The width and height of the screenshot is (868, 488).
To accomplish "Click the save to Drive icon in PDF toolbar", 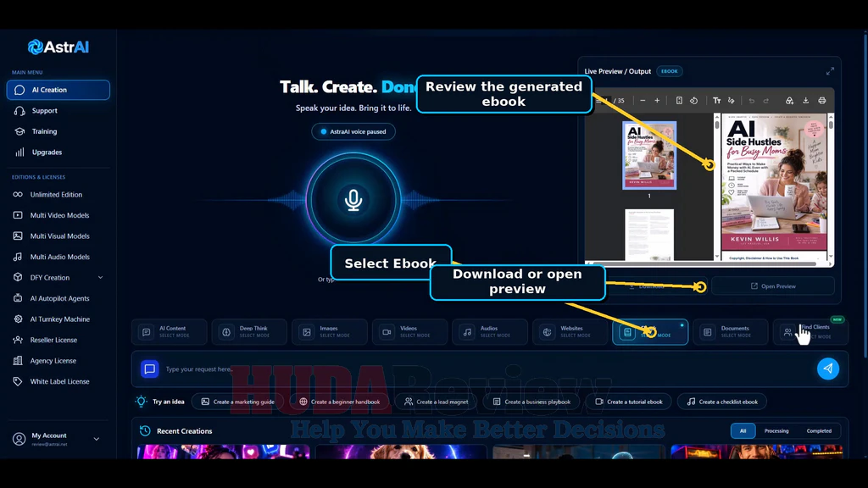I will pos(789,101).
